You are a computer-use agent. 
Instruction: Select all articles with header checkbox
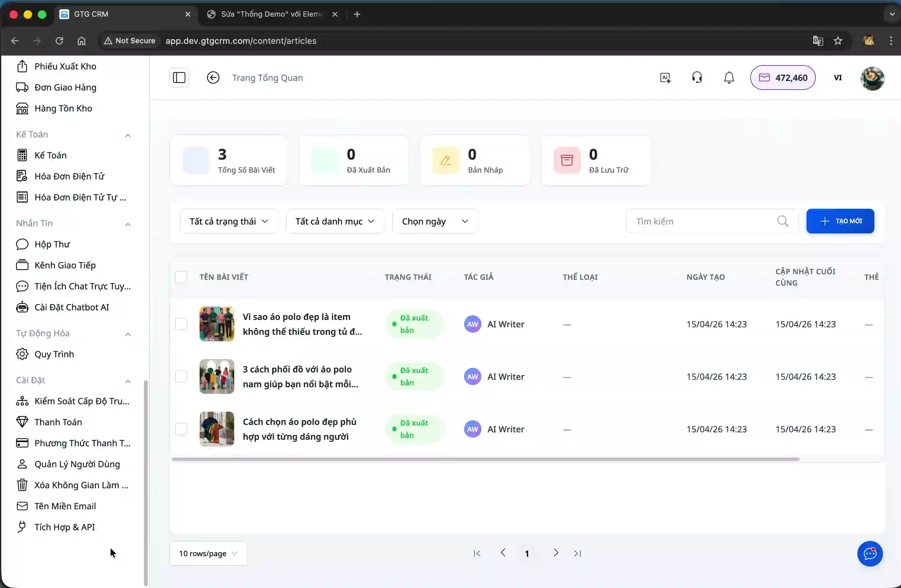[181, 277]
